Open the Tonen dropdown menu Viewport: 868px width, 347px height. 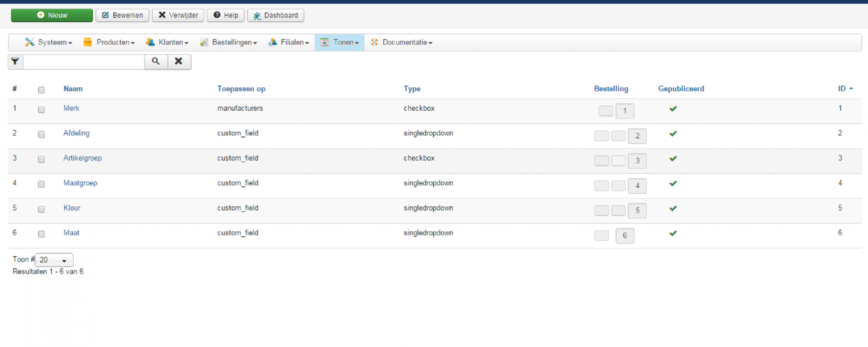tap(340, 43)
